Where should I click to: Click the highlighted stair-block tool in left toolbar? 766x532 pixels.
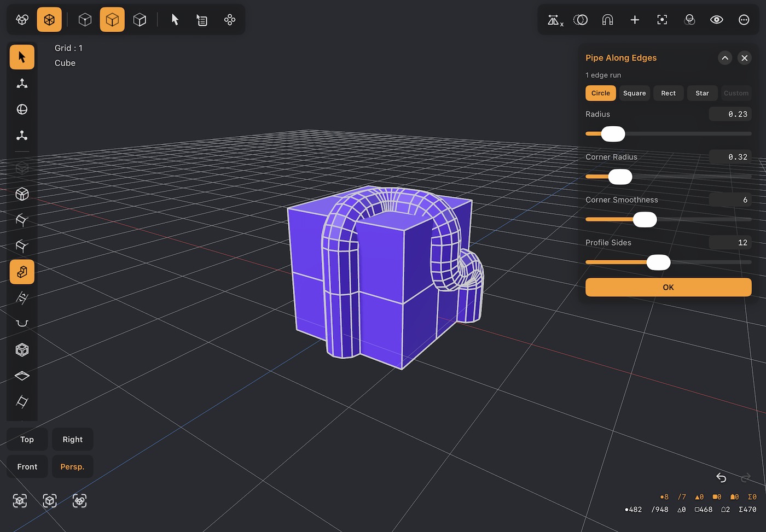point(22,272)
